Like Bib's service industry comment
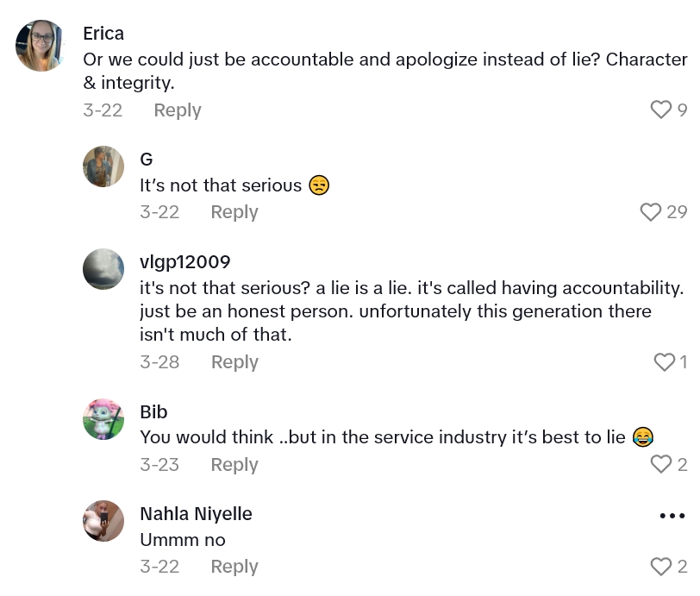This screenshot has height=596, width=700. tap(660, 465)
